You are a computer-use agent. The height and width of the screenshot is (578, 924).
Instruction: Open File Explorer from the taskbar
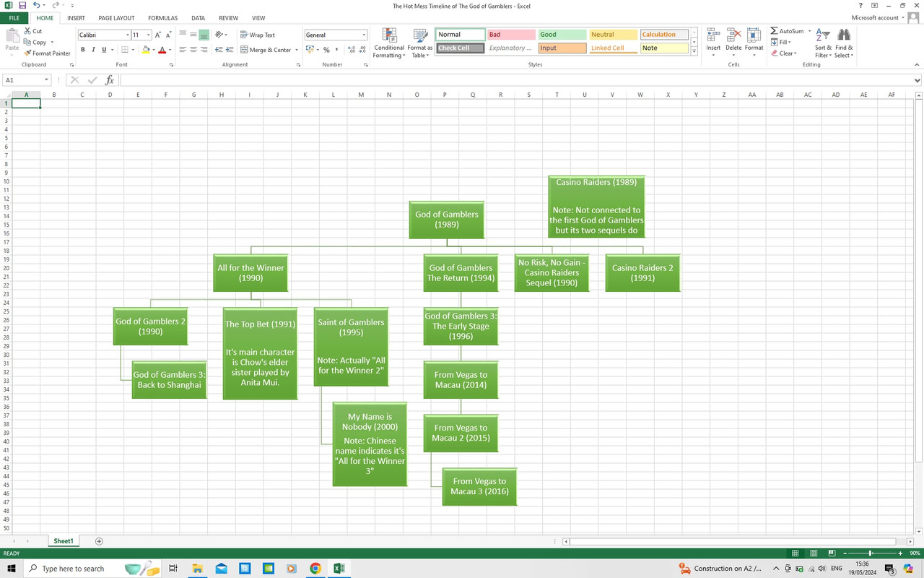click(197, 569)
